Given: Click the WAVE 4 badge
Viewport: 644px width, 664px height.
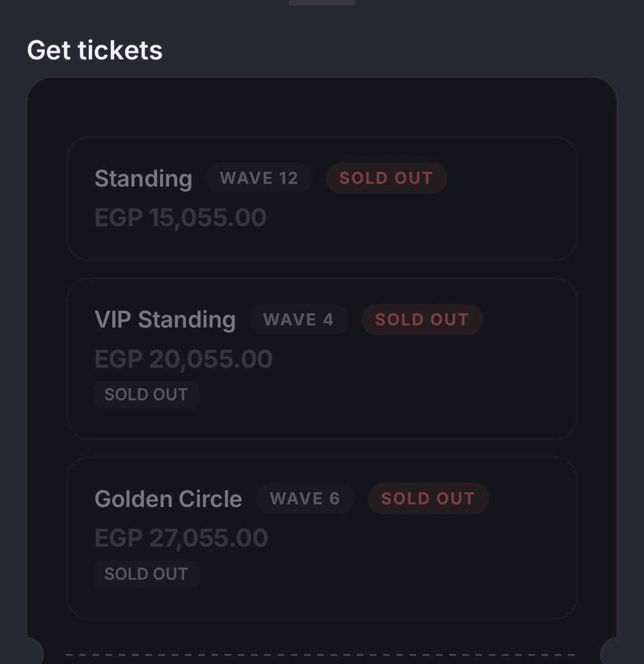Looking at the screenshot, I should point(299,320).
